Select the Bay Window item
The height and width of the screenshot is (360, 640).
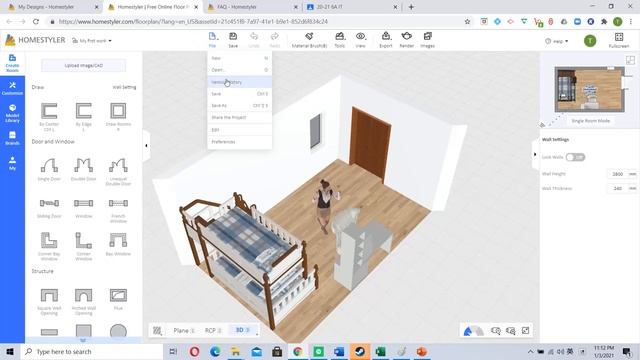[x=118, y=244]
